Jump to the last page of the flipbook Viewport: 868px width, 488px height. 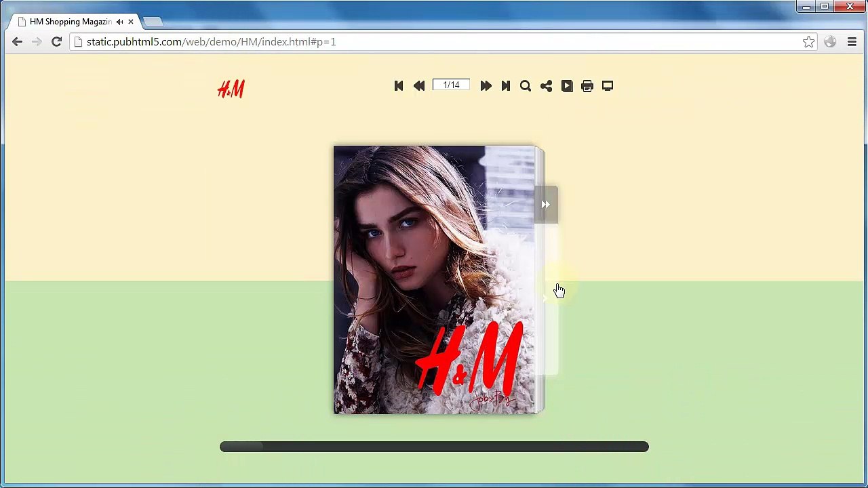(506, 86)
